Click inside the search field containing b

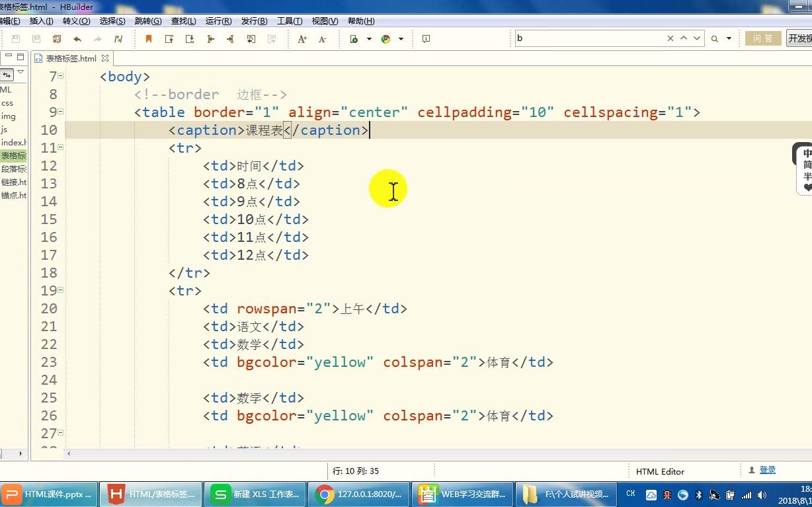(582, 38)
